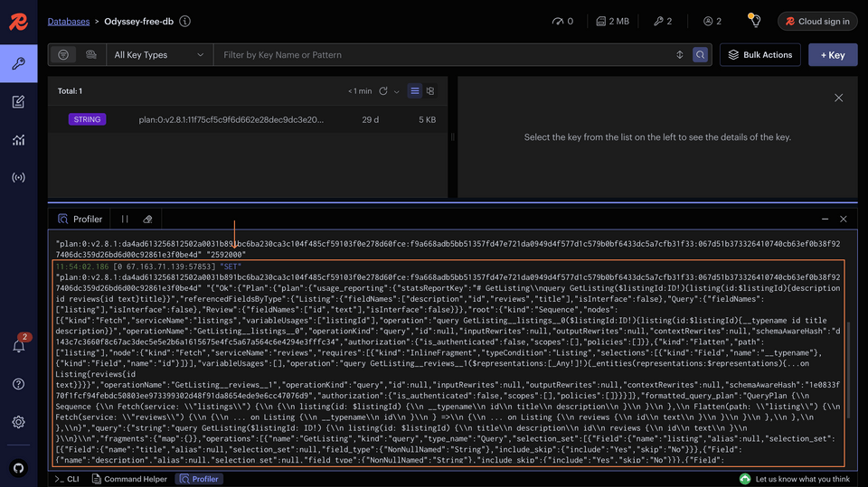Select the plan:0:v2.8.1 STRING key row
Screen dimensions: 868x487
click(x=248, y=119)
